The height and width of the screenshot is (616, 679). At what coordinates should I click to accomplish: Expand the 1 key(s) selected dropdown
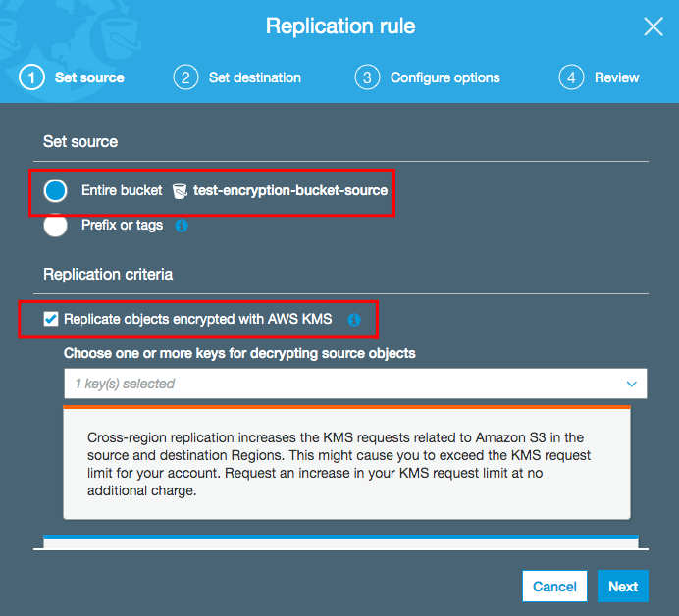pos(355,384)
